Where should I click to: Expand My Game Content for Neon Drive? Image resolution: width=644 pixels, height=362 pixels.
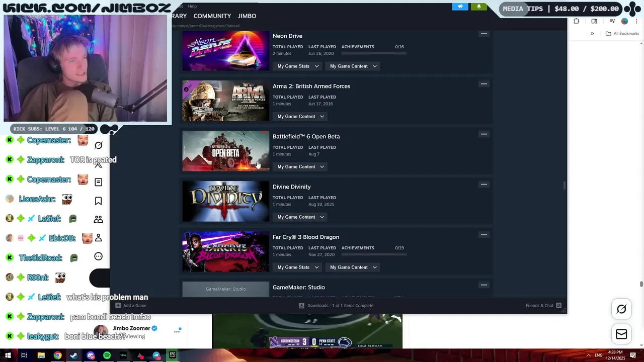353,66
